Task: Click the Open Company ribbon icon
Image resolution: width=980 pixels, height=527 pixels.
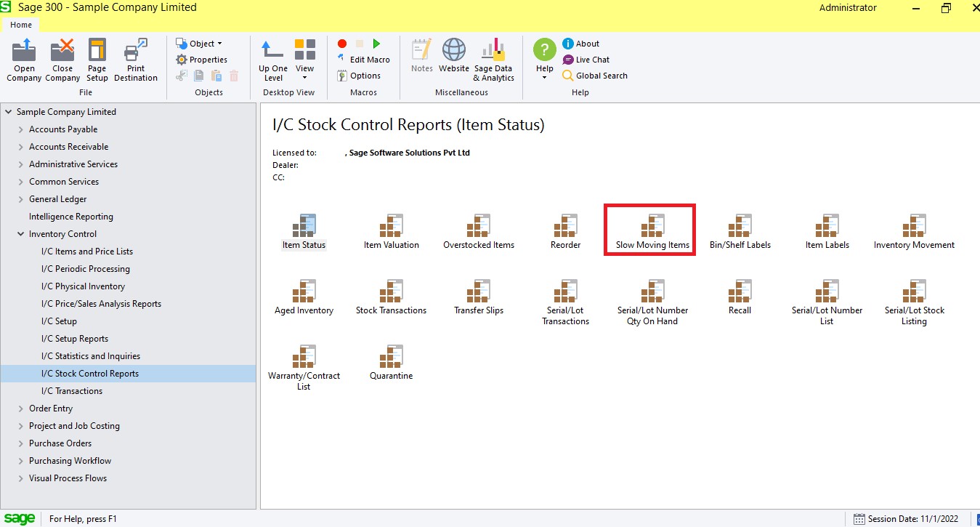Action: coord(24,60)
